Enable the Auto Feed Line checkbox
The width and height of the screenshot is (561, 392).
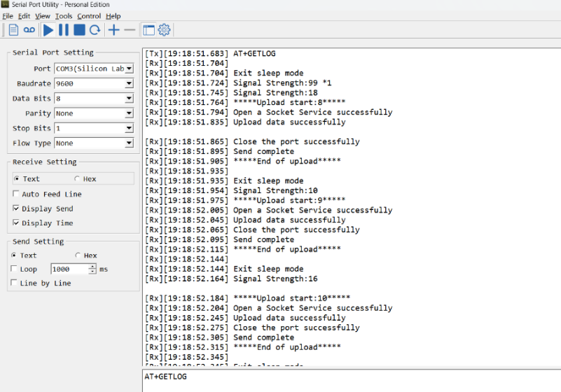[15, 194]
